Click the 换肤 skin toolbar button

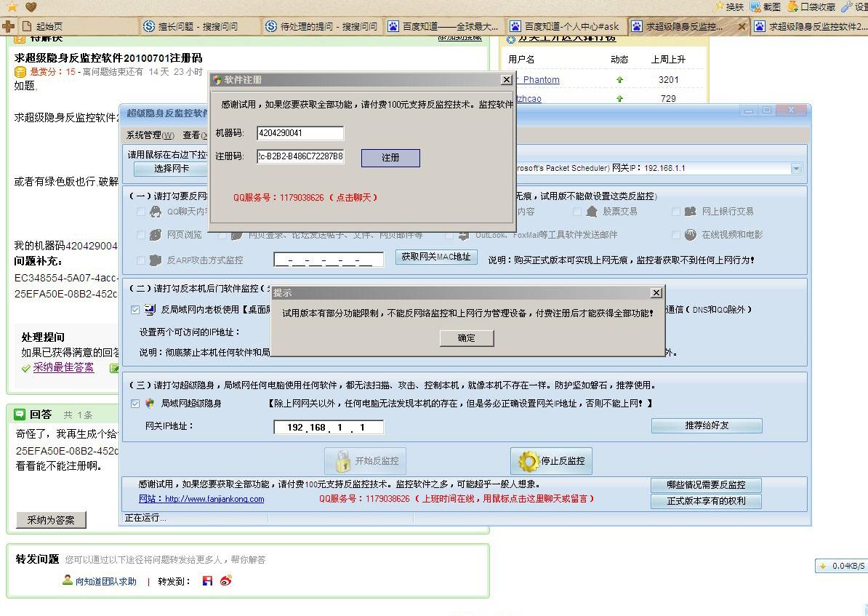tap(728, 7)
